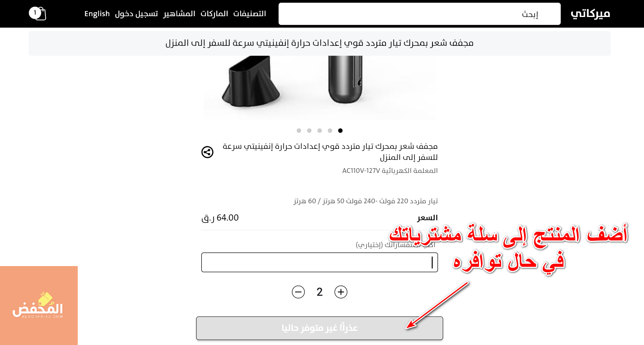
Task: Increase quantity with the plus icon
Action: click(341, 292)
